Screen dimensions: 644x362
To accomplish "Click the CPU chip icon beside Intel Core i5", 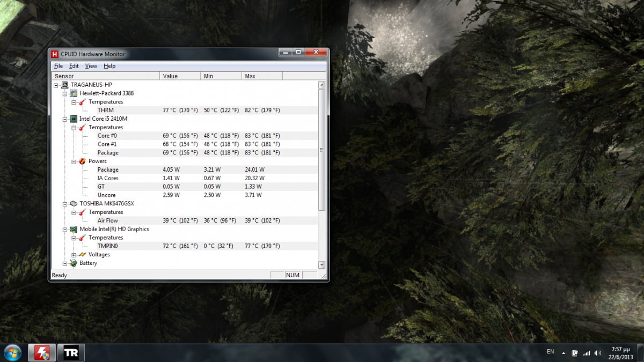I will pyautogui.click(x=74, y=119).
